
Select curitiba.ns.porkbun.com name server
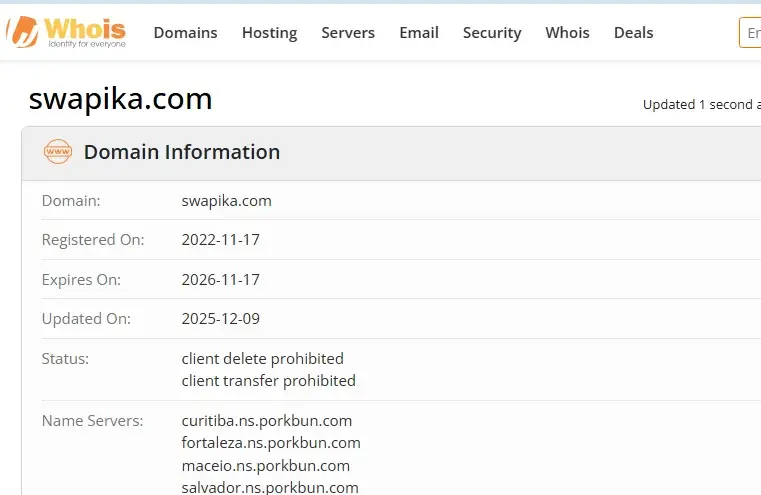pos(267,421)
